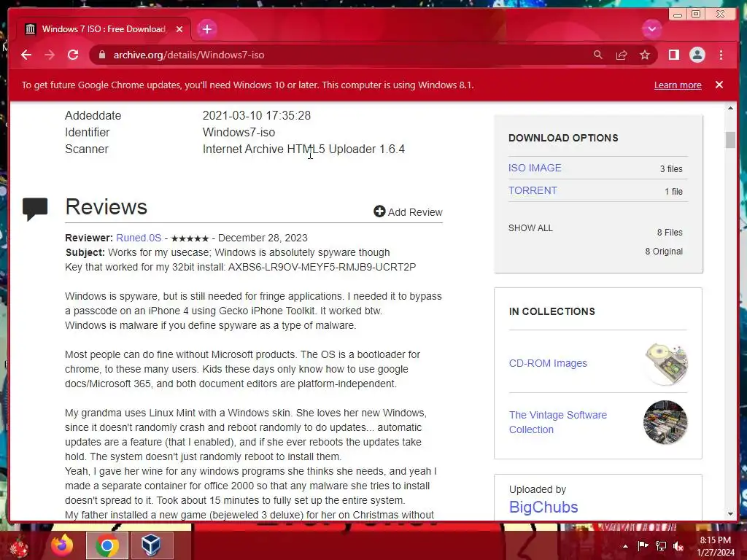Switch to Chrome in the taskbar
The height and width of the screenshot is (560, 747).
coord(107,545)
